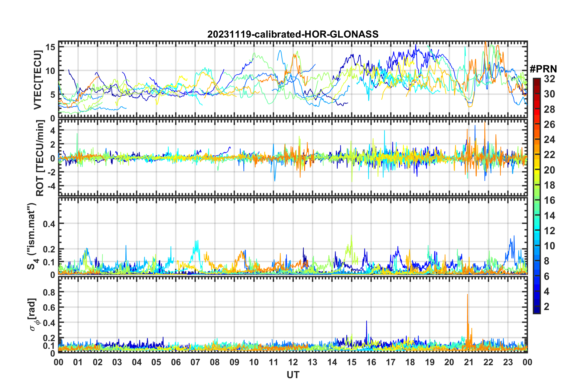Select colorbar tick label 8
Image resolution: width=586 pixels, height=392 pixels.
tap(547, 261)
